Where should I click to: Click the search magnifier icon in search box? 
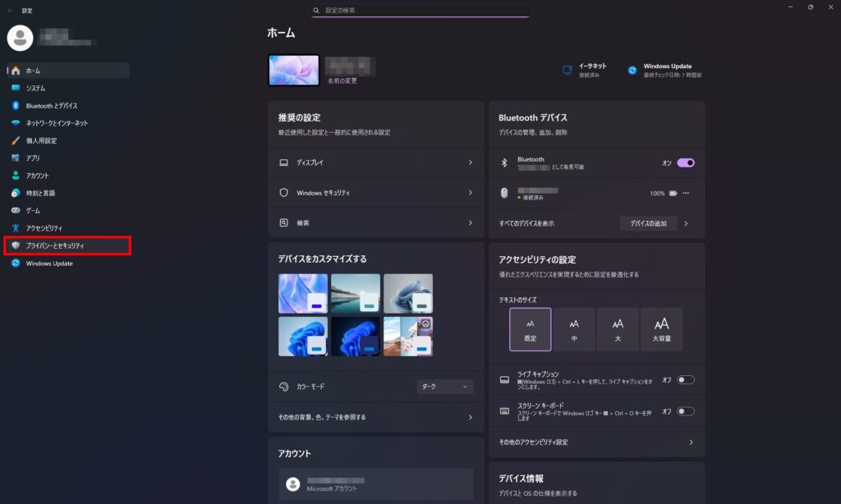pos(316,10)
